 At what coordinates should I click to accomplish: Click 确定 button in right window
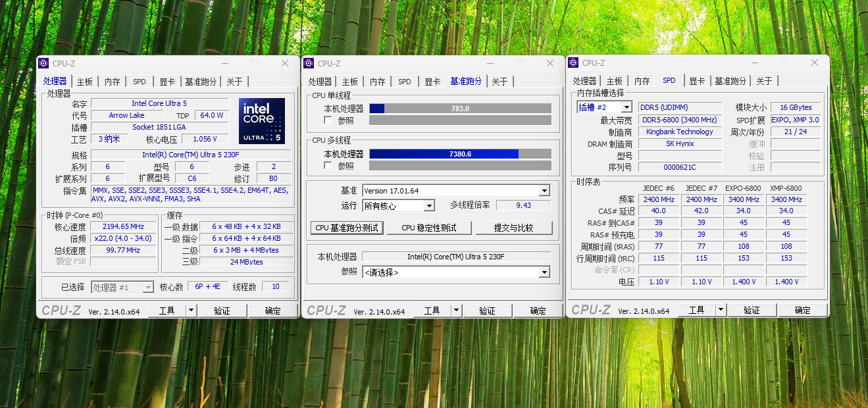click(802, 310)
